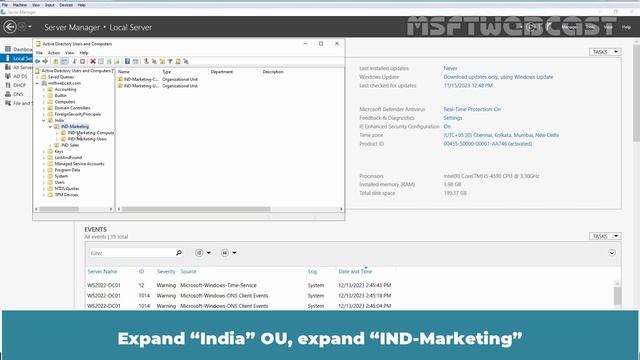This screenshot has width=640, height=360.
Task: Click the blue Help icon in ADUC toolbar
Action: tap(127, 61)
